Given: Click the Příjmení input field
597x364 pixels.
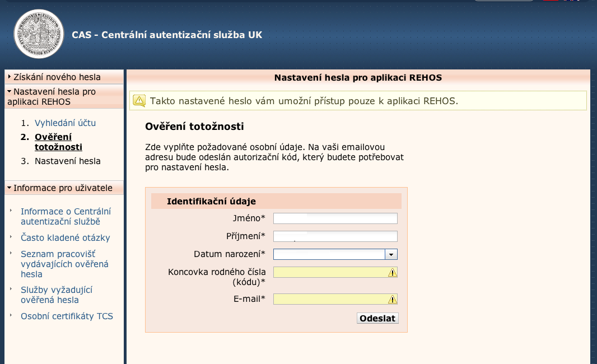Looking at the screenshot, I should (335, 236).
